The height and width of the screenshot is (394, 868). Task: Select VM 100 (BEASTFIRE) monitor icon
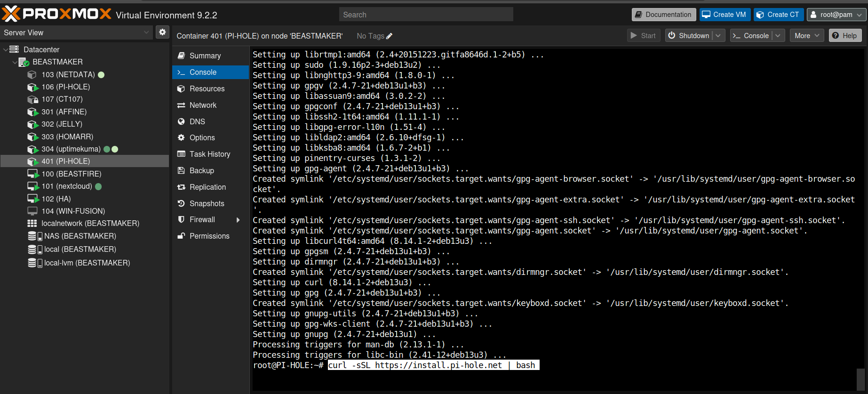click(33, 174)
